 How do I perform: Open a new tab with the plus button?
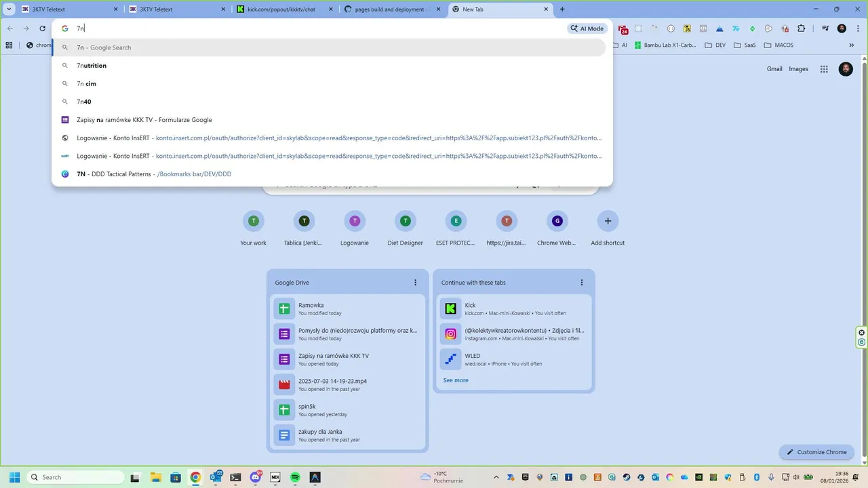[x=562, y=9]
